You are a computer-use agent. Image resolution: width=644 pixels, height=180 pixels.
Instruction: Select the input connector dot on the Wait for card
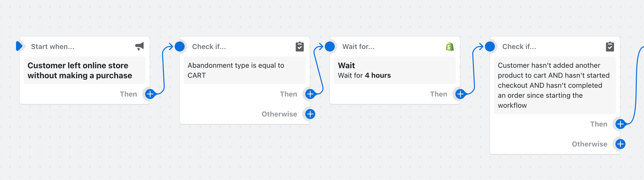pyautogui.click(x=330, y=46)
